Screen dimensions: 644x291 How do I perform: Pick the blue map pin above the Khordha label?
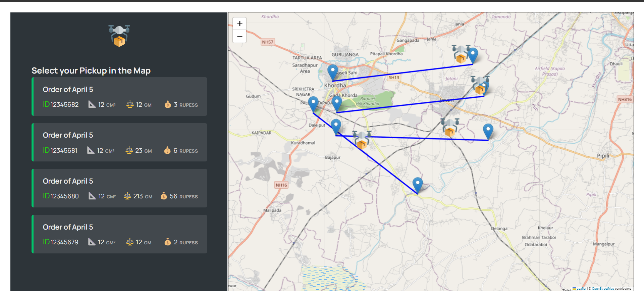click(x=332, y=72)
